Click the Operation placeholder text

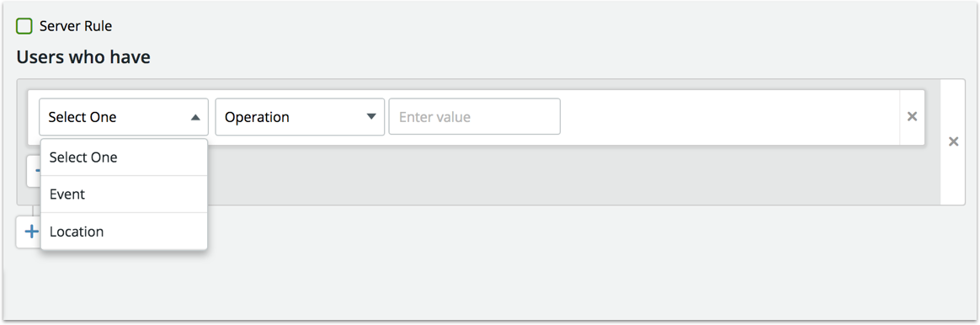(x=257, y=117)
